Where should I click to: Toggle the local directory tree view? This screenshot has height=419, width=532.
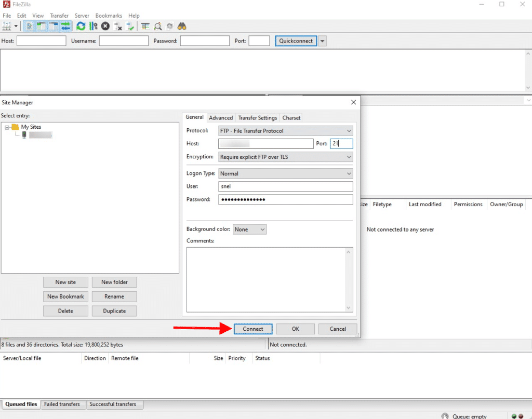click(41, 26)
